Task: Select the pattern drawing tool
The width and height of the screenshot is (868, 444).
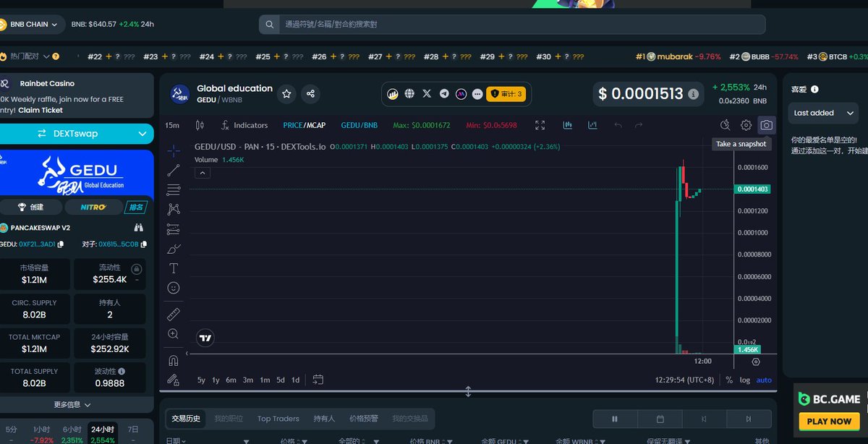Action: click(x=174, y=210)
